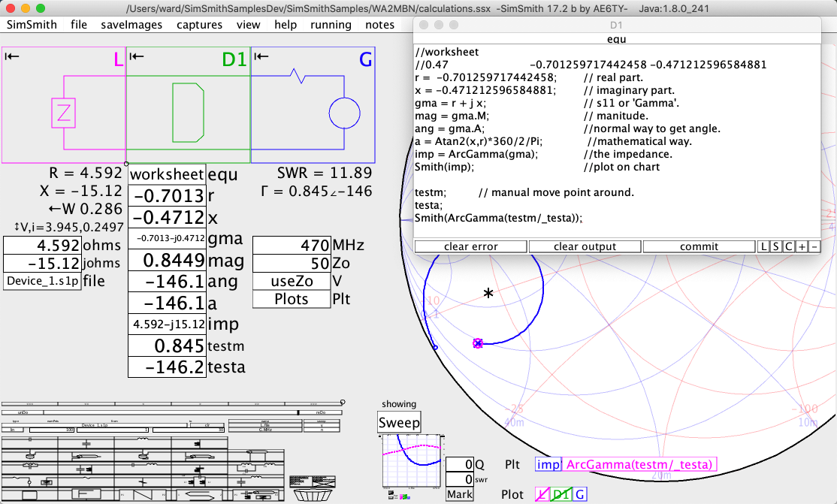Click the testm value field 0.845
Screen dimensions: 837x504
click(167, 346)
